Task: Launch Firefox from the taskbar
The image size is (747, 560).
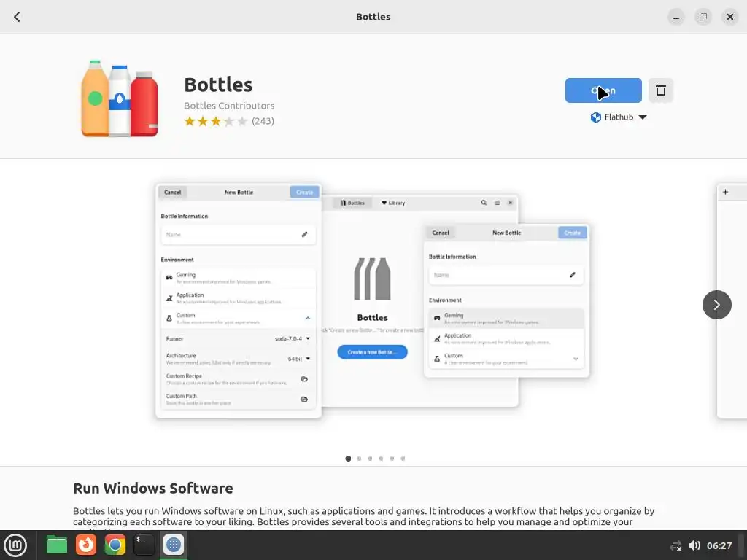Action: 86,545
